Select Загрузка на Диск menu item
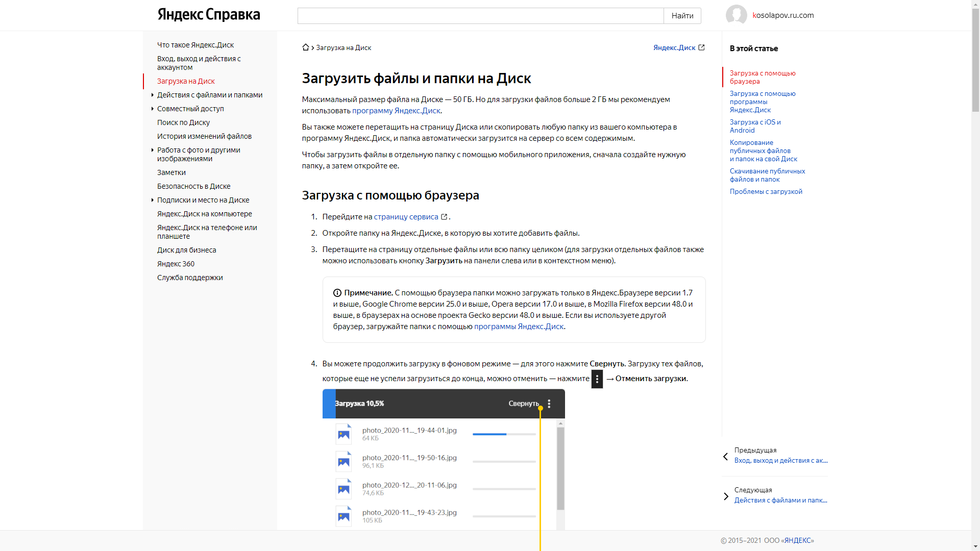The width and height of the screenshot is (980, 551). pos(186,81)
